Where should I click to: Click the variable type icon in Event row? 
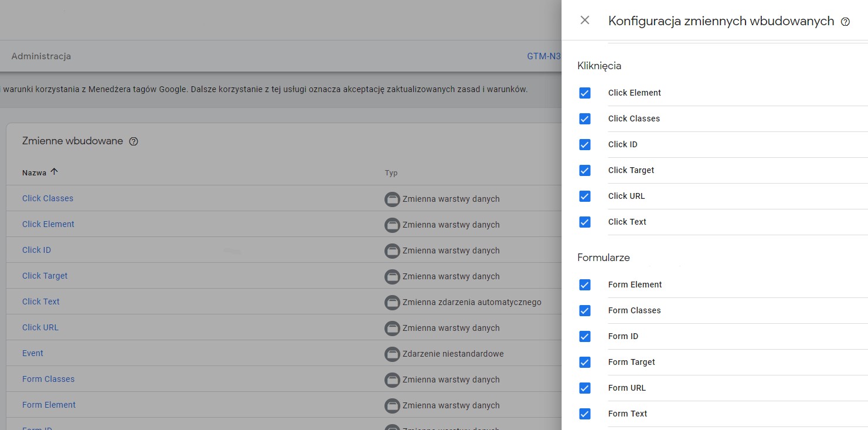pyautogui.click(x=392, y=354)
